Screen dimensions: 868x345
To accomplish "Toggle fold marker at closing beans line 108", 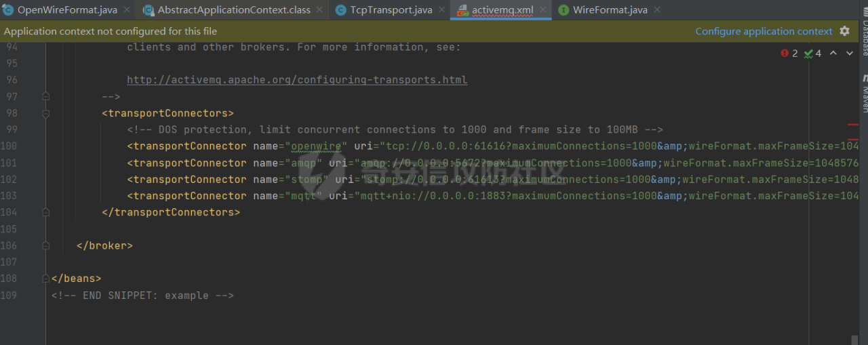I will (x=45, y=279).
